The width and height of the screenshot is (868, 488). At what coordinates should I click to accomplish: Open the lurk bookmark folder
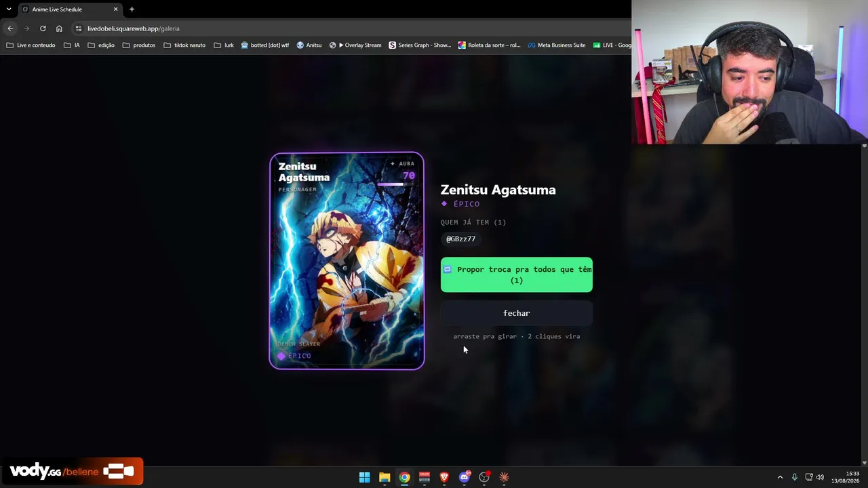click(224, 45)
